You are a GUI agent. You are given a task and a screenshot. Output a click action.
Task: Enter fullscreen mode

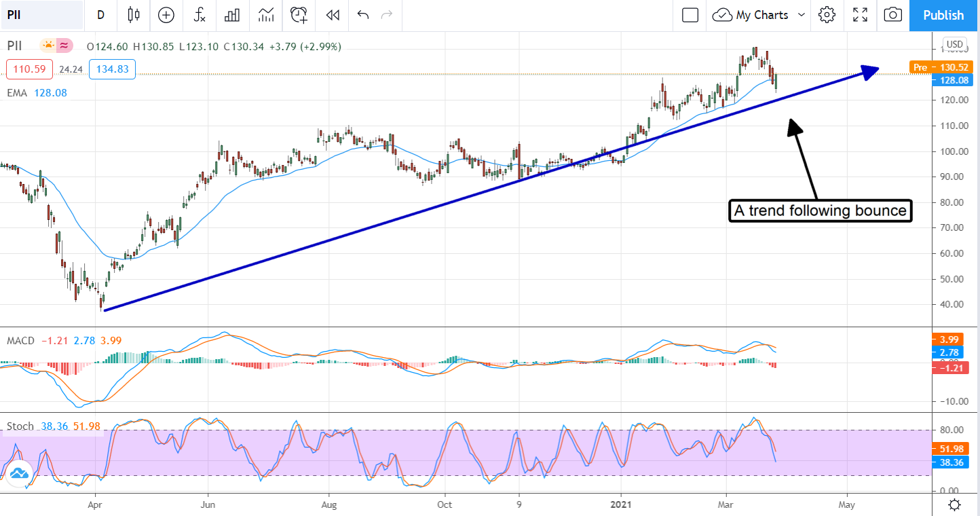click(860, 15)
